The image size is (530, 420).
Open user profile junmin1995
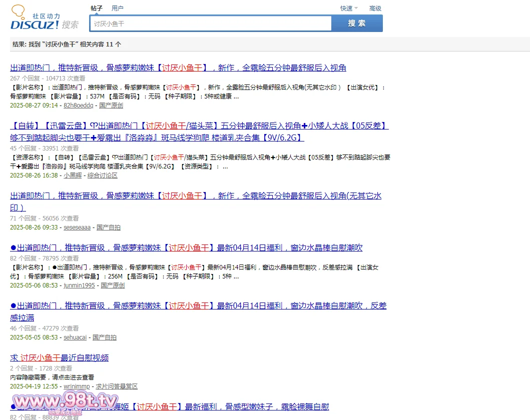click(x=79, y=285)
